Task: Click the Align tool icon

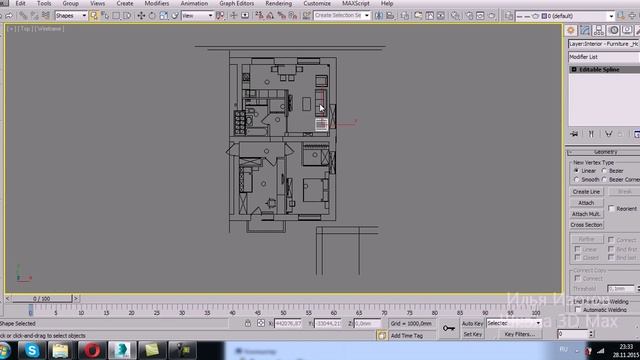Action: tap(391, 16)
